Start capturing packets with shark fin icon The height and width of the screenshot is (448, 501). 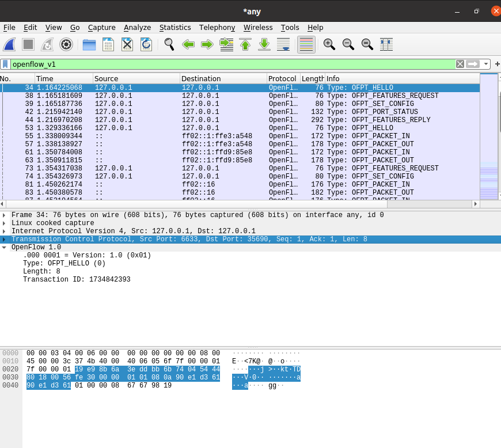(x=9, y=44)
